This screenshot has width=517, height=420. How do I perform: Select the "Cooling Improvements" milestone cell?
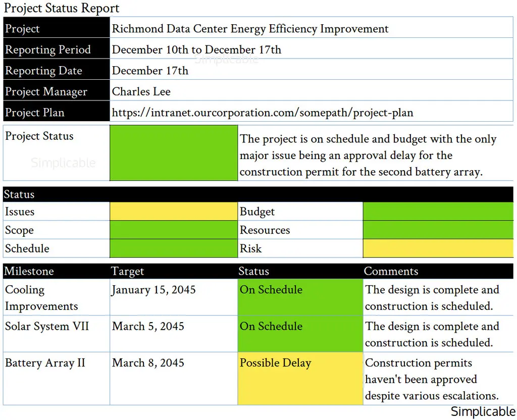[57, 297]
